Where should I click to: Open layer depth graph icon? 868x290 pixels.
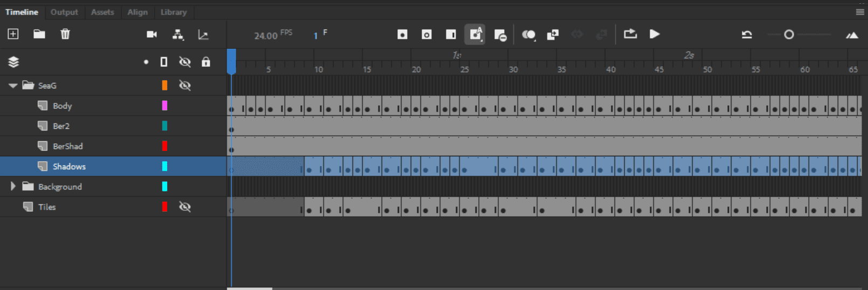pos(203,34)
